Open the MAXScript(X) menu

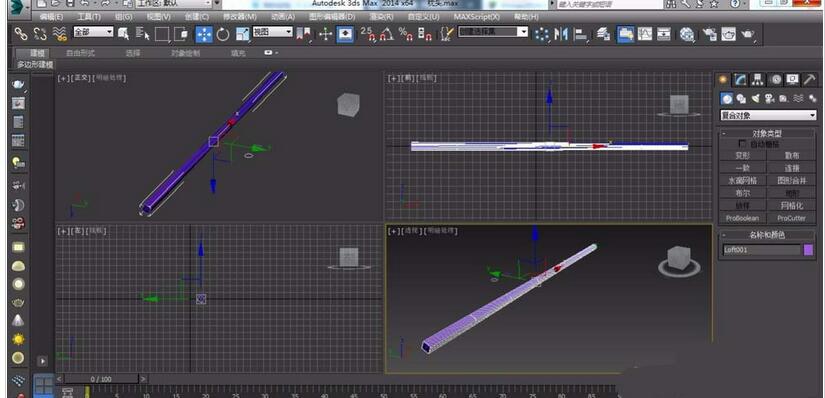(x=477, y=17)
